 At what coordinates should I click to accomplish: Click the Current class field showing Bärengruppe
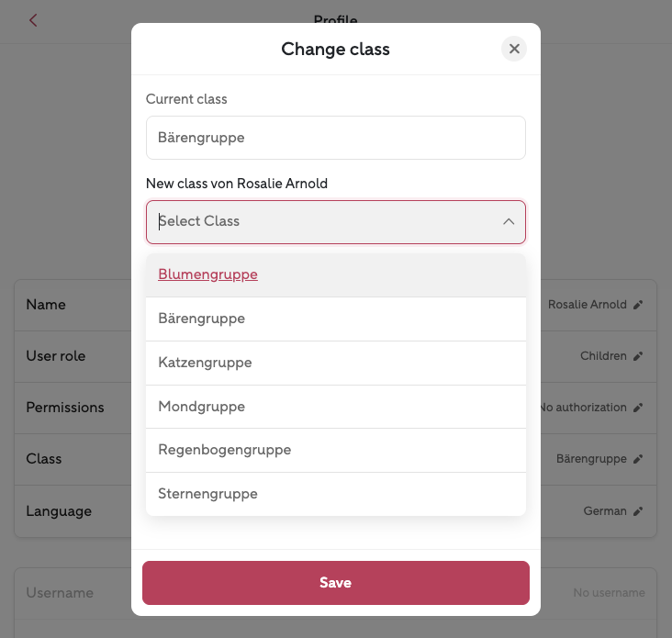coord(335,138)
